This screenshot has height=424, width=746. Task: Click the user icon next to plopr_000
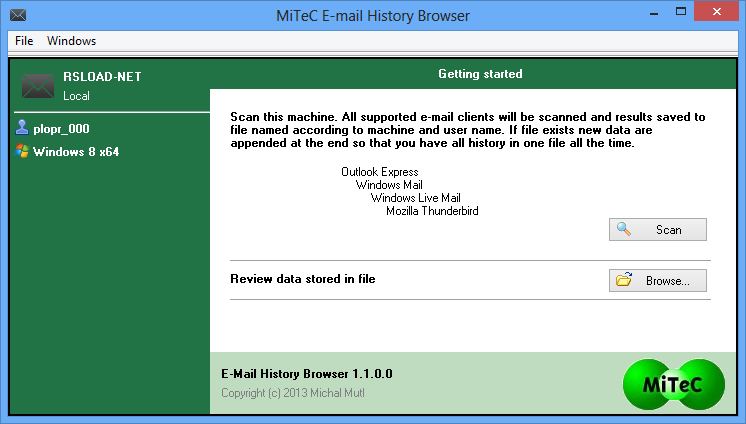(x=22, y=128)
